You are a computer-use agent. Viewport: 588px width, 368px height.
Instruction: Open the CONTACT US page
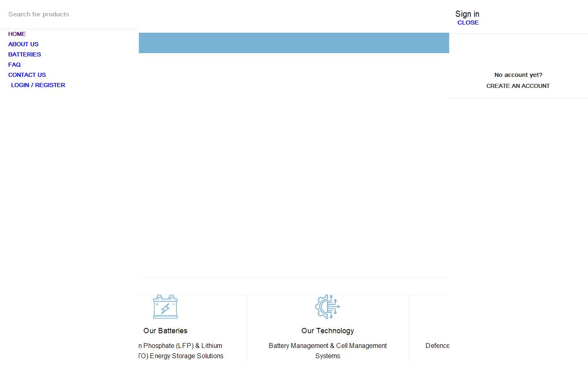(x=27, y=75)
